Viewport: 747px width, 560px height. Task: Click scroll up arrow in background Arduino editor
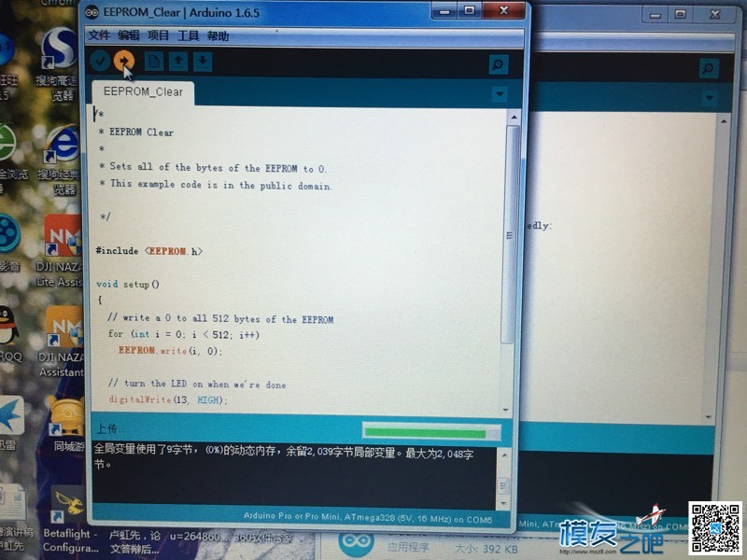click(x=724, y=122)
